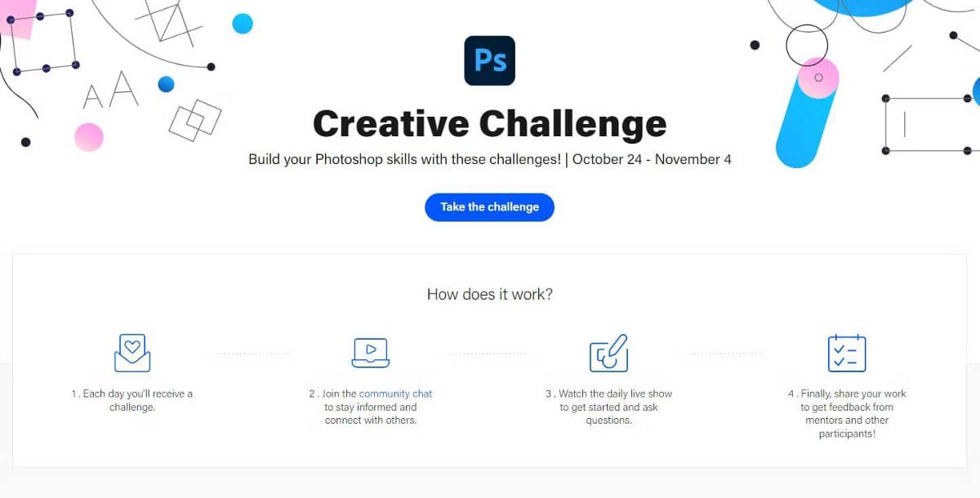Screen dimensions: 980x498
Task: Click the October 24 - November 4 date text
Action: pos(653,159)
